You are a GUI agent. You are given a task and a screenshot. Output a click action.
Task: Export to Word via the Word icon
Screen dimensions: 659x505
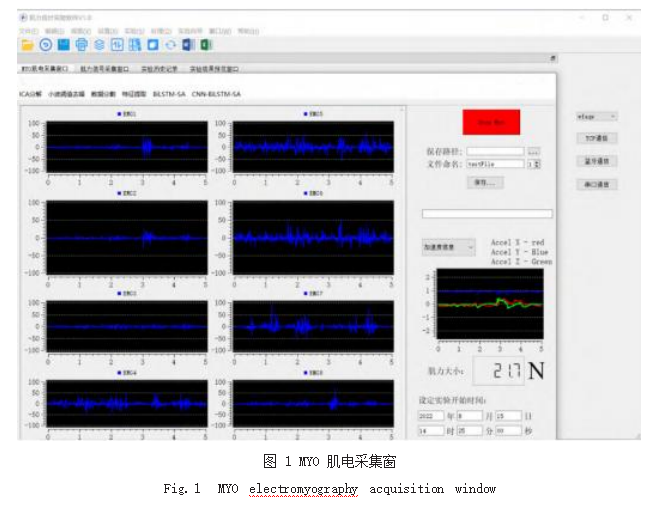click(188, 45)
